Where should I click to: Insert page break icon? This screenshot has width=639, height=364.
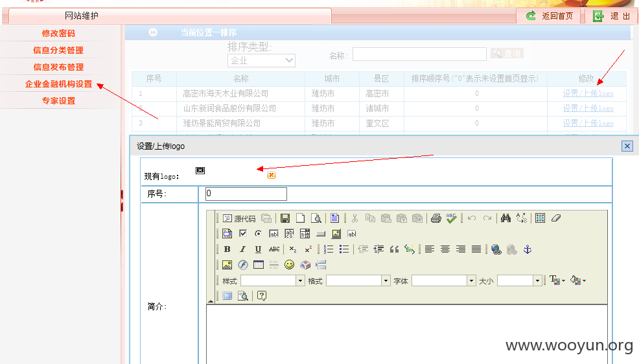pos(321,265)
